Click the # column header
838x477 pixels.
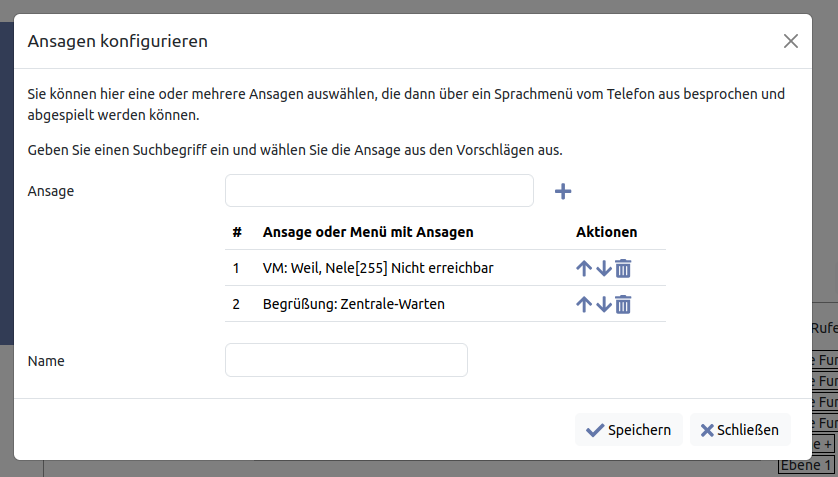point(237,232)
